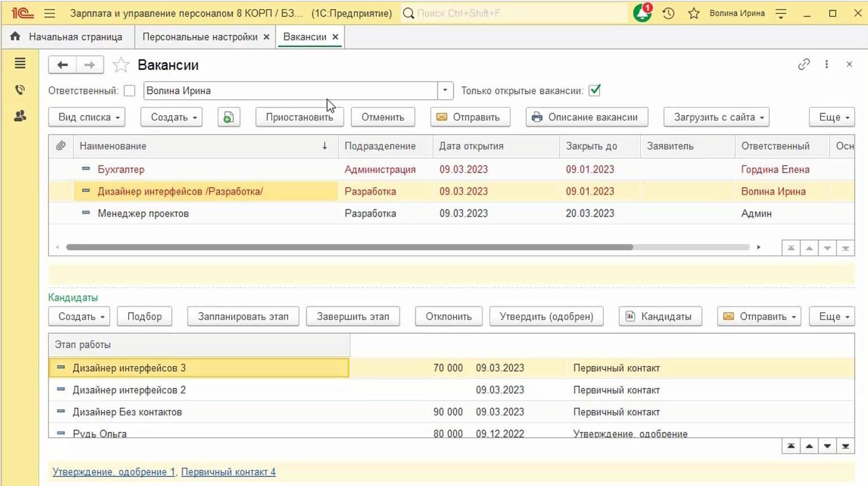
Task: Jump to last row in vacancies list
Action: (x=845, y=248)
